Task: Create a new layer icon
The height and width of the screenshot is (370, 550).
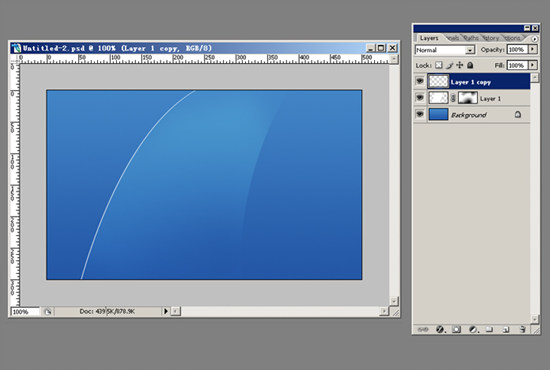Action: pos(506,330)
